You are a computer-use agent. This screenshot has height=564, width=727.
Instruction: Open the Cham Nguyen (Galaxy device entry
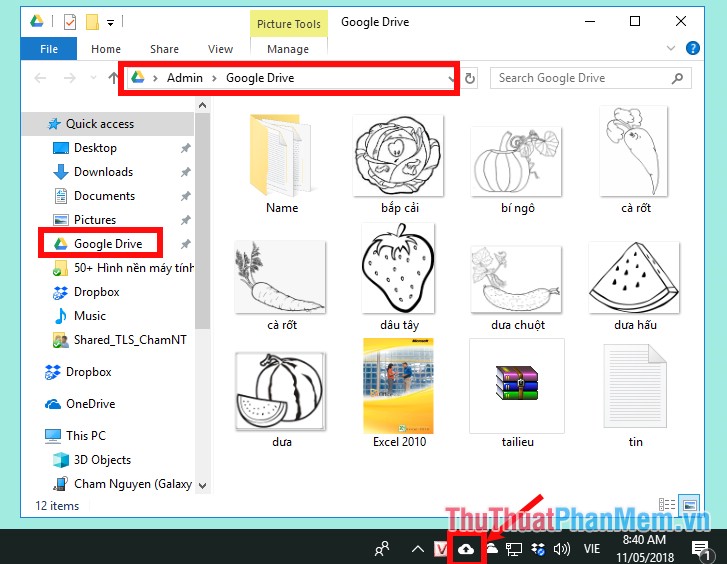click(123, 484)
